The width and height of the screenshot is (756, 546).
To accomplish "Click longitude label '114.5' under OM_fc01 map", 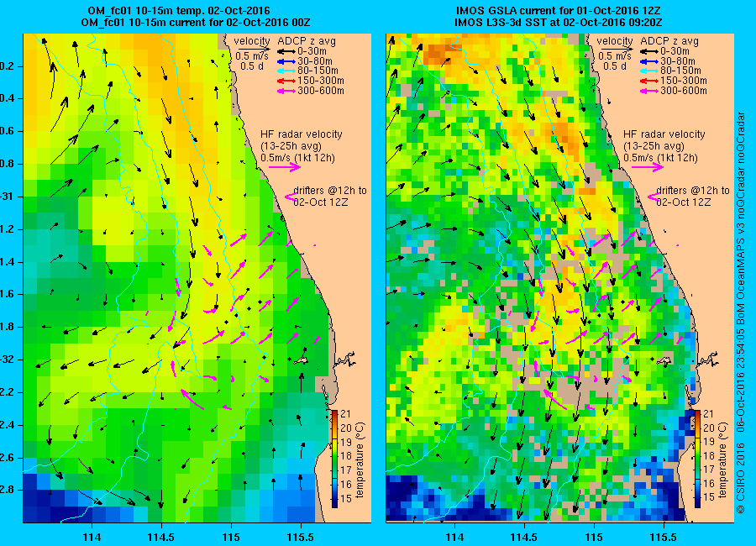I will tap(161, 537).
